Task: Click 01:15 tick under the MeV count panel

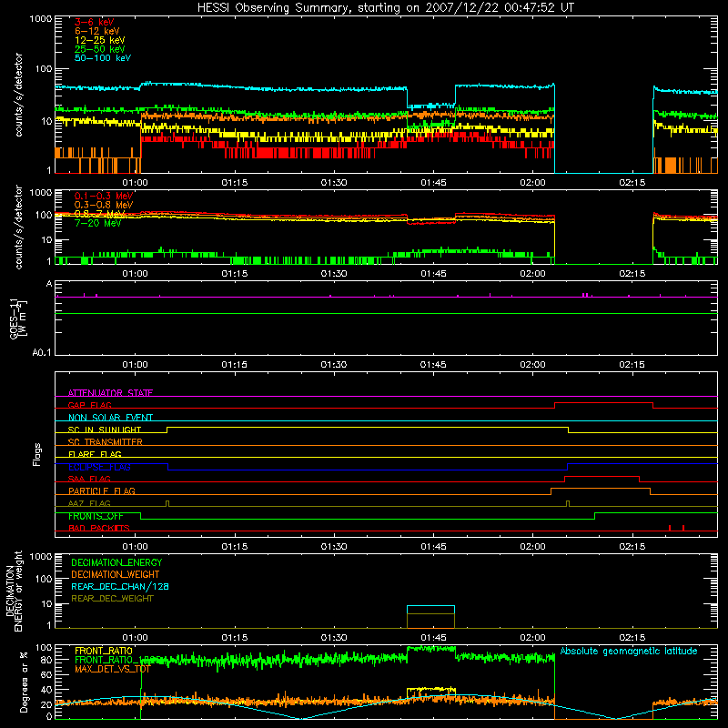Action: point(235,274)
